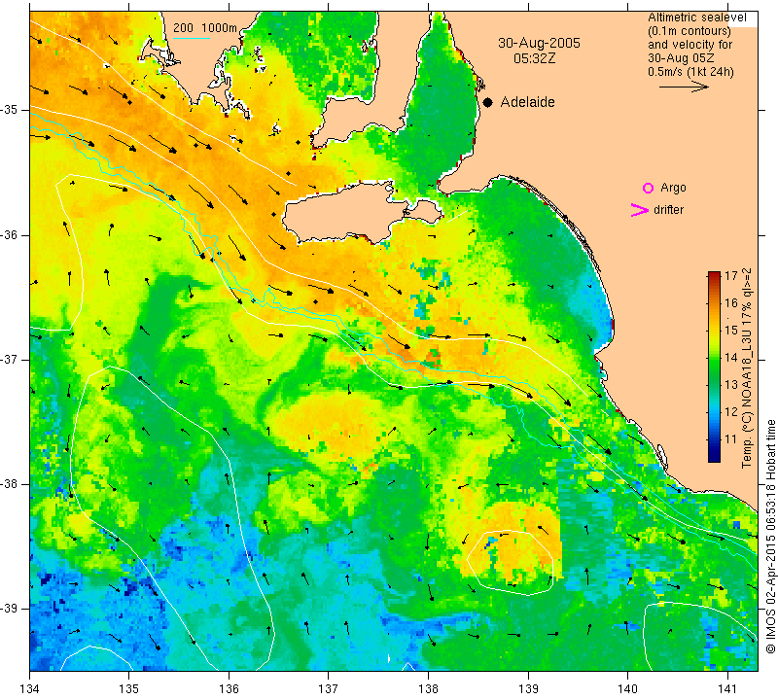Click the '137' longitude axis label
This screenshot has height=700, width=778.
(x=329, y=688)
